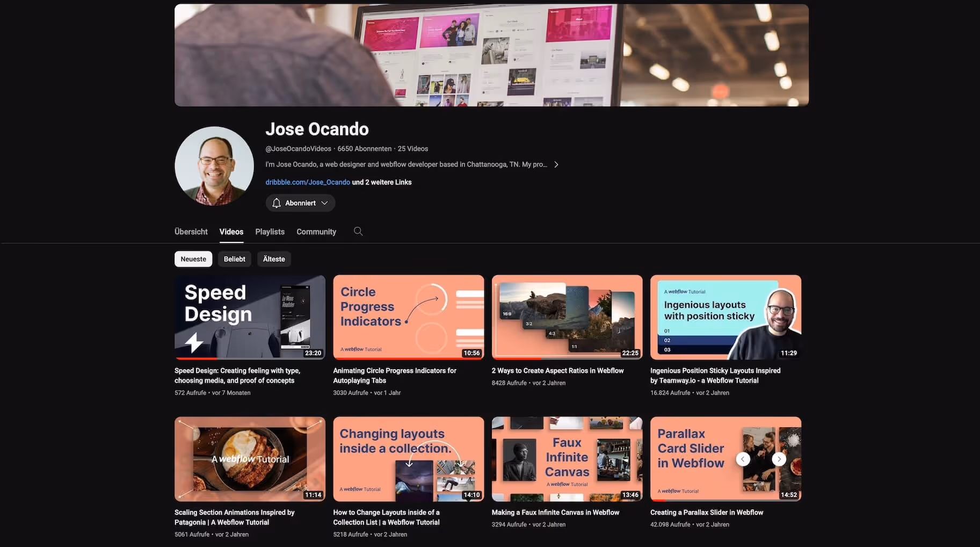Viewport: 980px width, 547px height.
Task: Open the dribbble.com/Jose_Ocando link
Action: (308, 182)
